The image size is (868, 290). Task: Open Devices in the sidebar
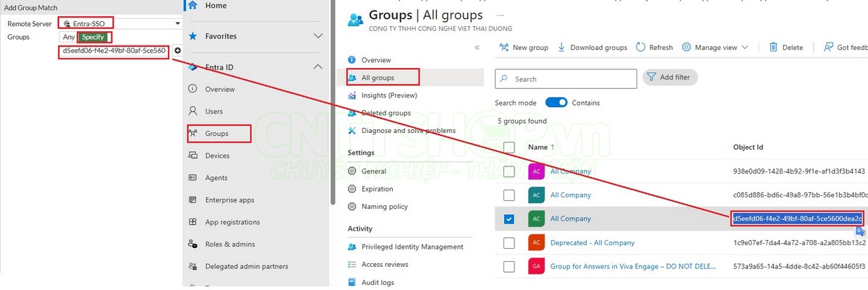217,155
